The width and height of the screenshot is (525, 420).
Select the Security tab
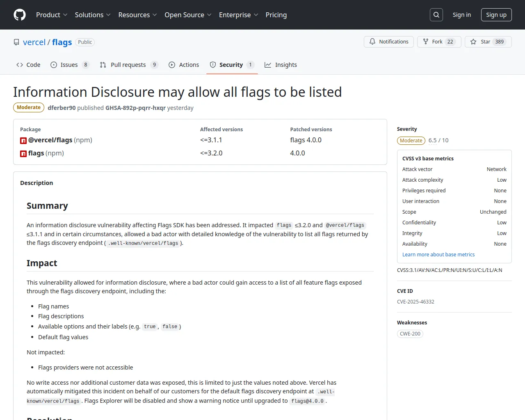click(x=232, y=65)
